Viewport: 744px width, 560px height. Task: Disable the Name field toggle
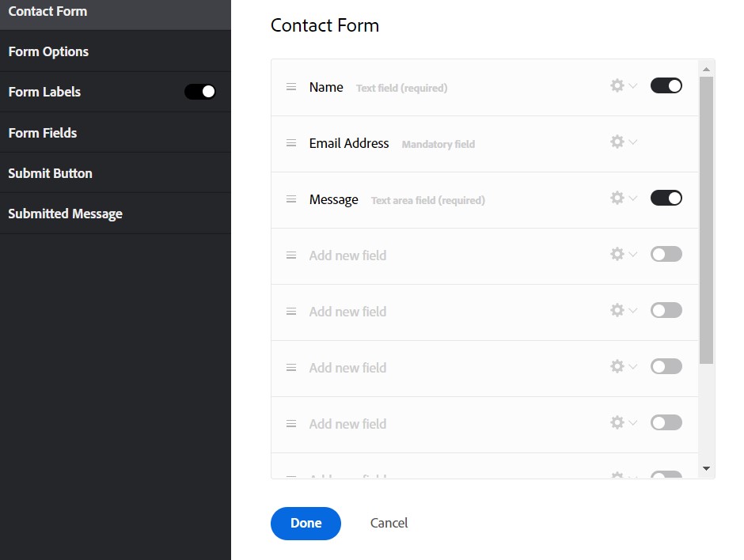(666, 85)
